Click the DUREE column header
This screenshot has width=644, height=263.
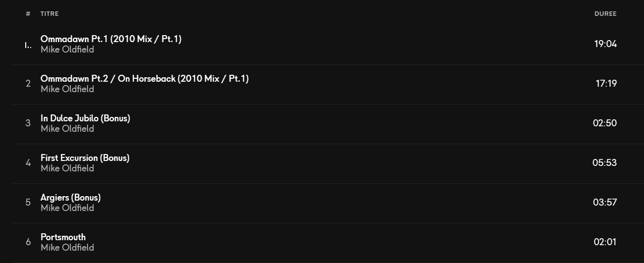[x=605, y=14]
